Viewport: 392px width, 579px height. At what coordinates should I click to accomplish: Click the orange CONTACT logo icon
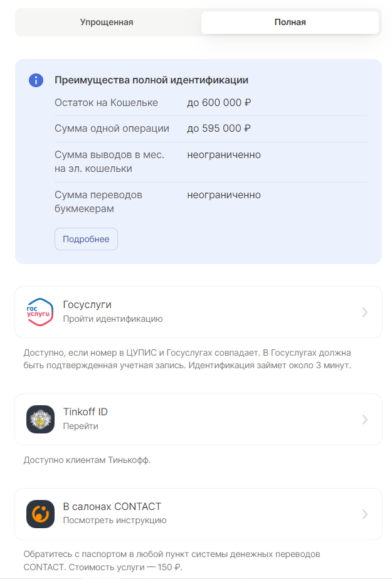(40, 514)
